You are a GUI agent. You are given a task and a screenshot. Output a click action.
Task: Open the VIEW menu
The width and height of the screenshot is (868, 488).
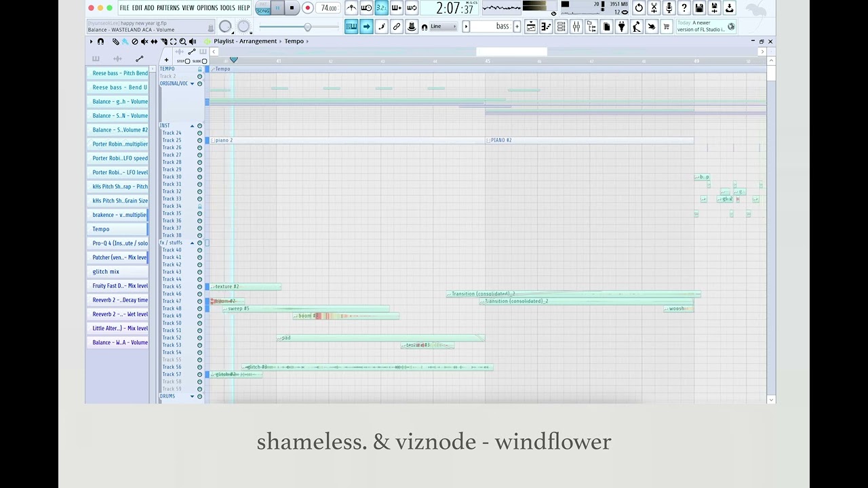point(188,8)
